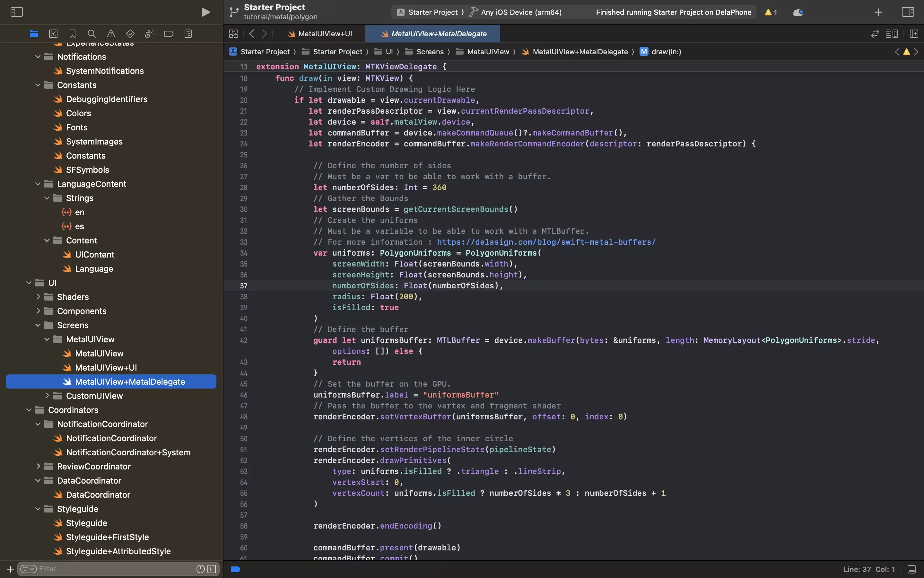This screenshot has height=578, width=924.
Task: Expand the Shaders folder
Action: click(38, 297)
